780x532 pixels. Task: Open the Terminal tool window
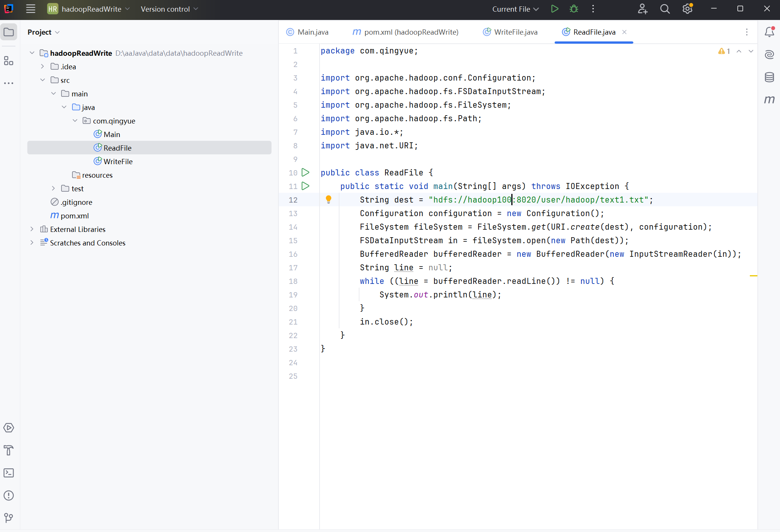point(9,473)
